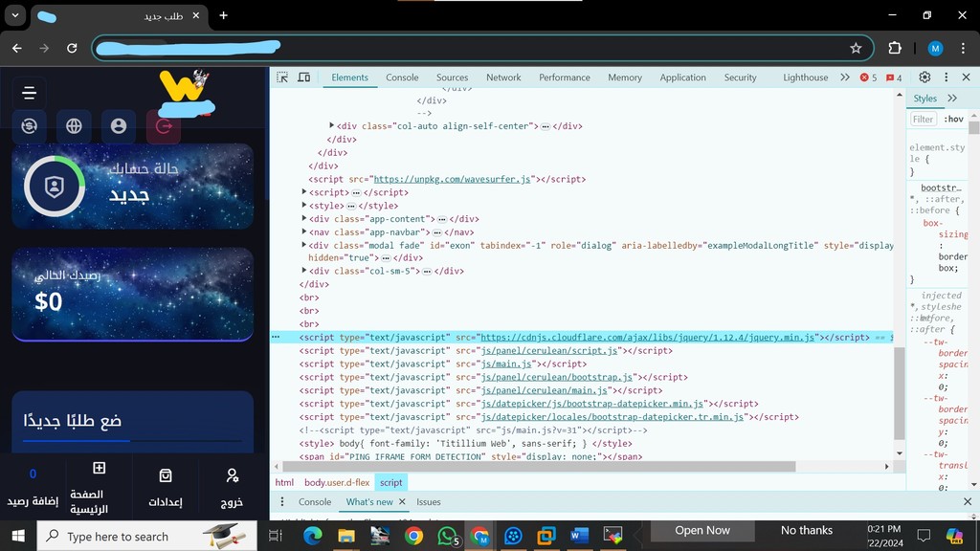Toggle the device toolbar icon in DevTools
980x551 pixels.
pyautogui.click(x=303, y=77)
